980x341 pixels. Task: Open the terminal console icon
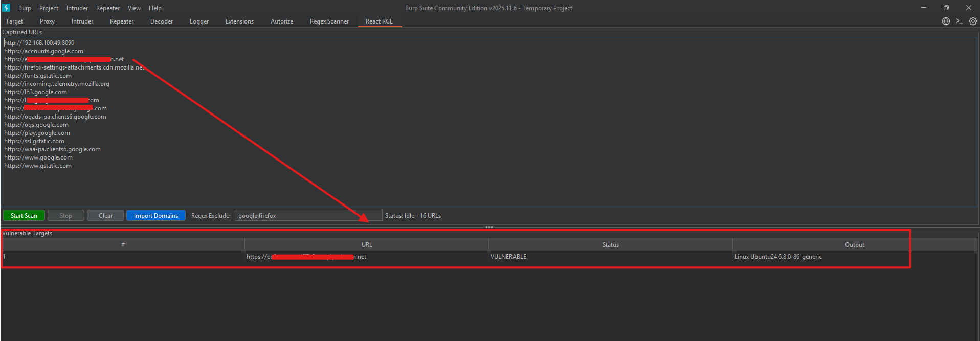click(959, 21)
